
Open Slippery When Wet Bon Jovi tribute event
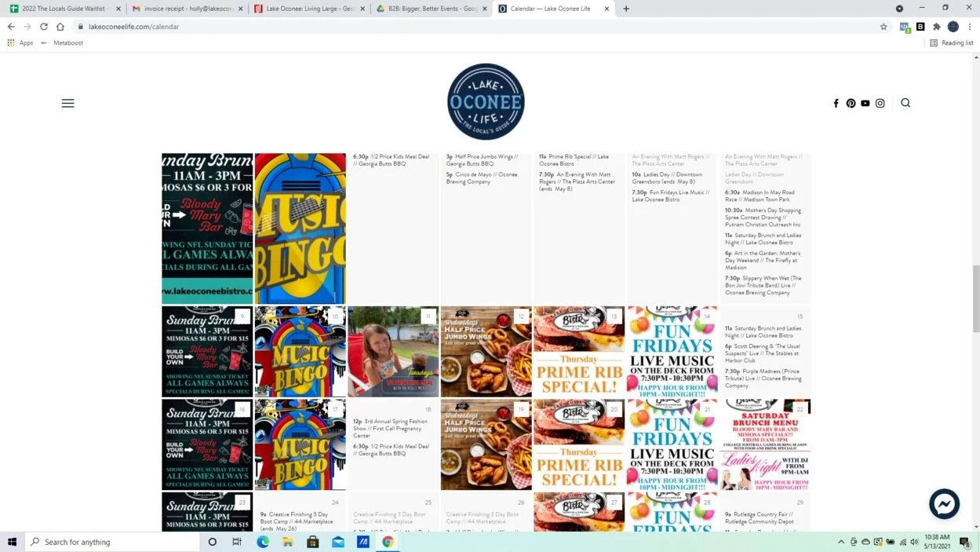coord(763,286)
